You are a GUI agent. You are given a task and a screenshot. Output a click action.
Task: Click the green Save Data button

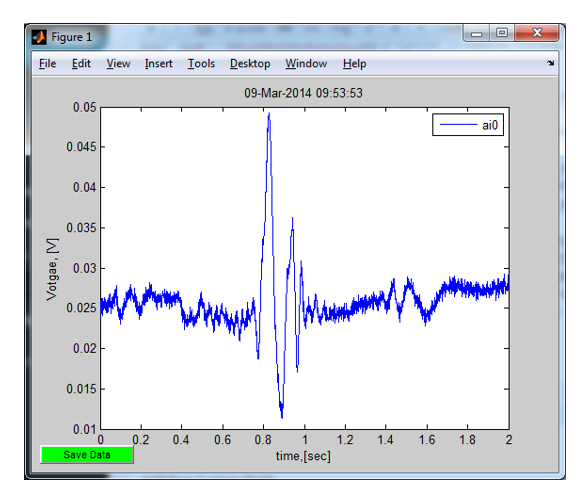[87, 455]
